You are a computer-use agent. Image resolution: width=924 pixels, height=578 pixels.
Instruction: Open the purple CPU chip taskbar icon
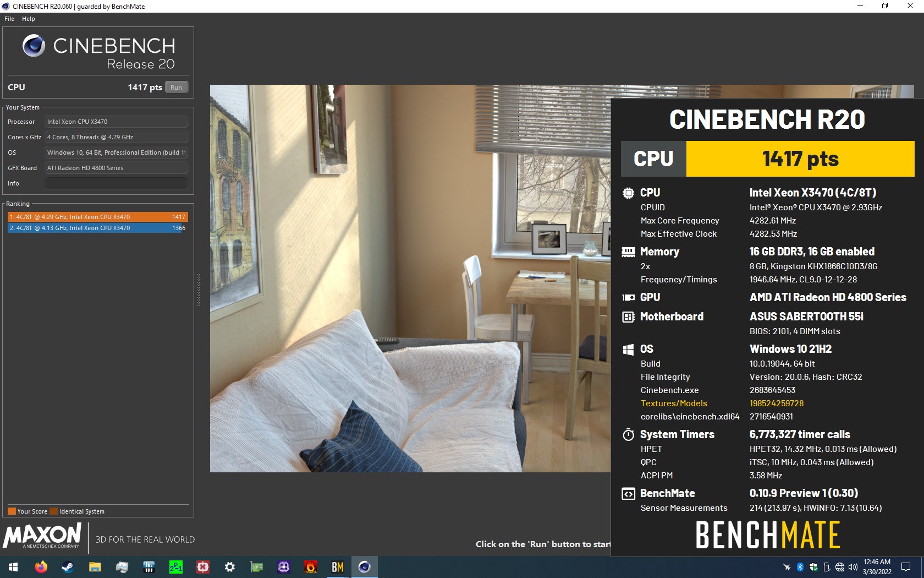point(284,567)
